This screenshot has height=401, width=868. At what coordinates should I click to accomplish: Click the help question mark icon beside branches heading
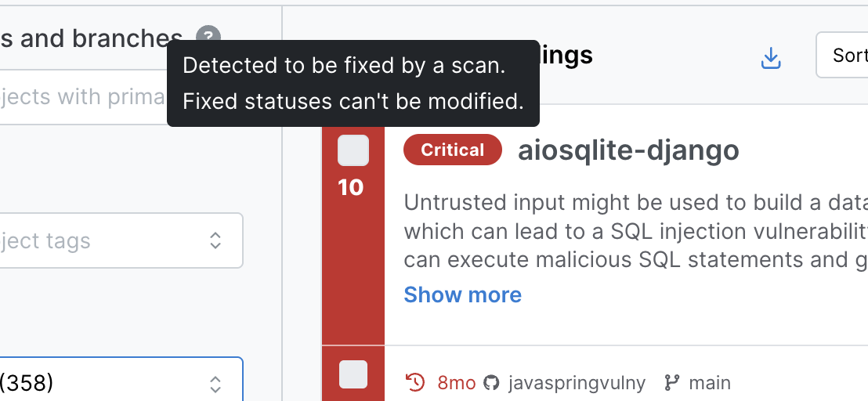coord(208,37)
